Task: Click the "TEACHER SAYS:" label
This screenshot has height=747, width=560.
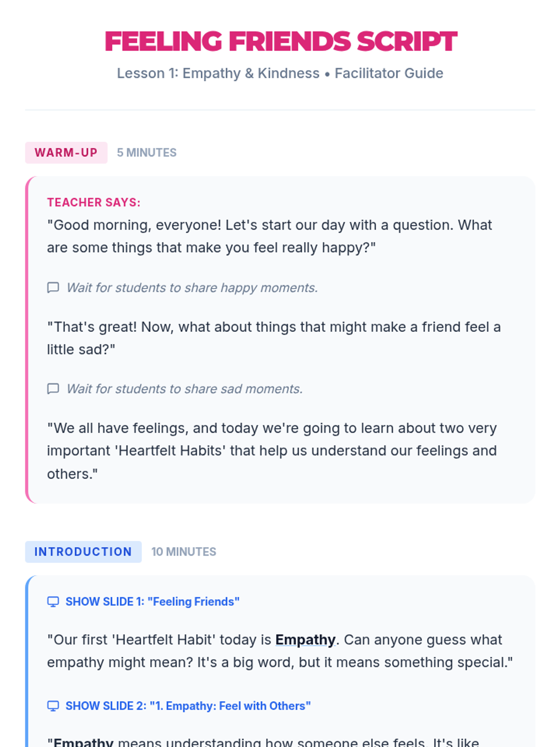Action: [93, 202]
